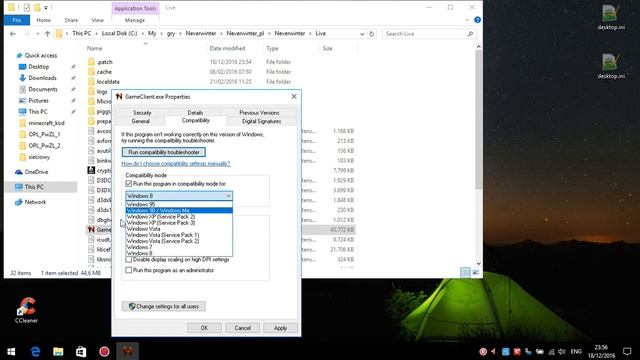Image resolution: width=640 pixels, height=360 pixels.
Task: Choose Windows Vista (Service Pack 2)
Action: (179, 241)
